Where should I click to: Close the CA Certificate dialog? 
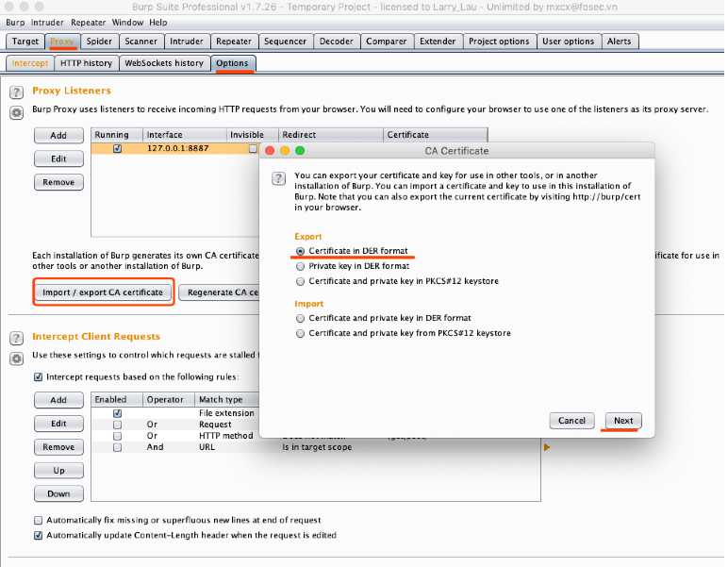click(270, 151)
